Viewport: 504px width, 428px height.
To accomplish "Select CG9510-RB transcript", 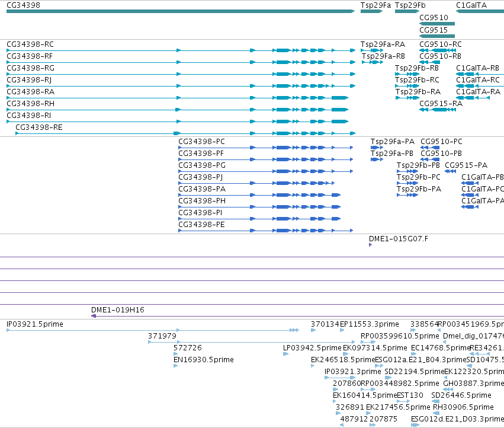I will 430,62.
